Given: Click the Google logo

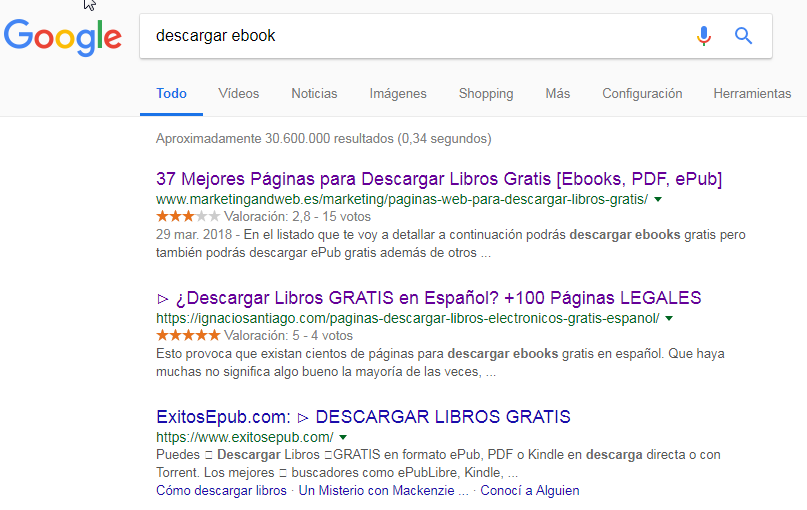Looking at the screenshot, I should pos(63,38).
